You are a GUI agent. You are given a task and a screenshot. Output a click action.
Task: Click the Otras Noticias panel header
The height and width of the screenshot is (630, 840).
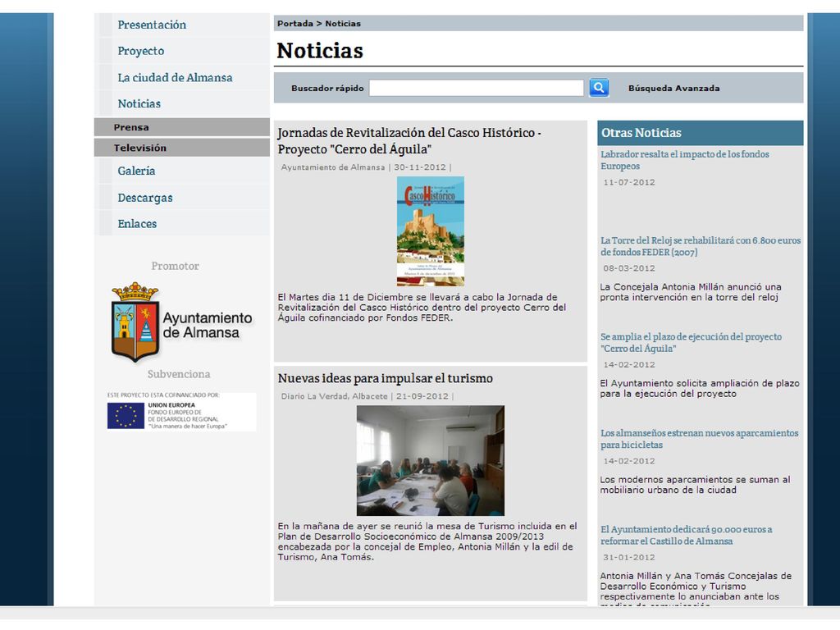pyautogui.click(x=701, y=133)
